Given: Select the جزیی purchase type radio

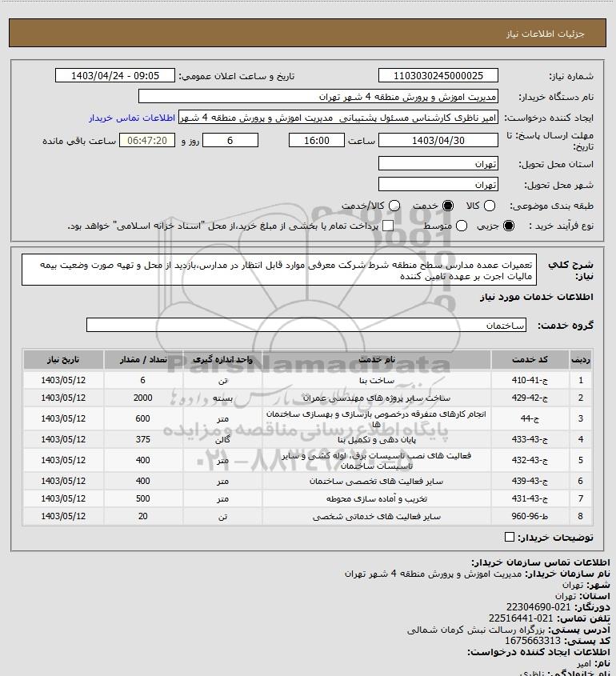Looking at the screenshot, I should click(509, 226).
